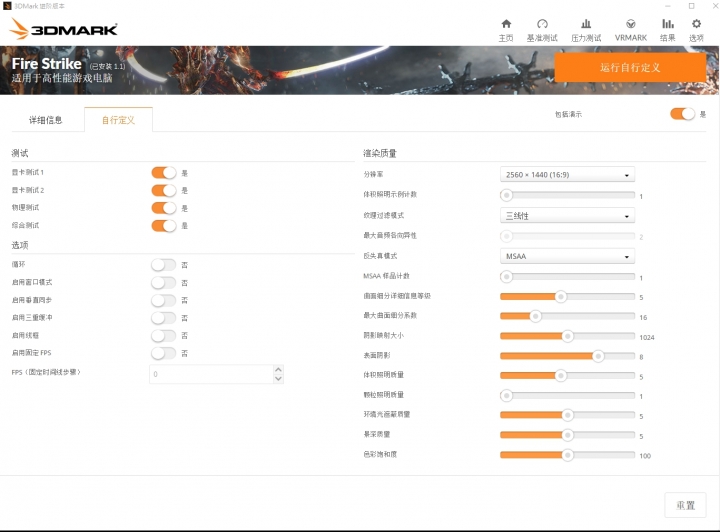Enable the 循环 loop switch
The image size is (720, 532).
pyautogui.click(x=163, y=265)
